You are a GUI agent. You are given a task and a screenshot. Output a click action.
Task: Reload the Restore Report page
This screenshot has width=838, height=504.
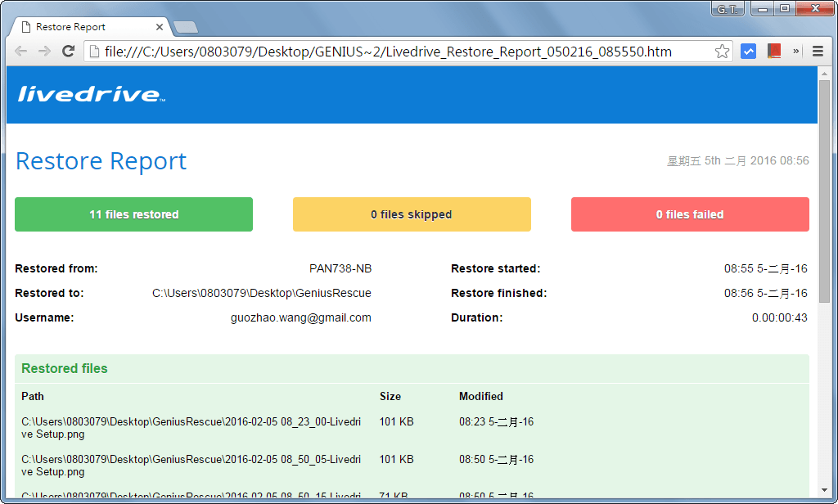coord(69,52)
